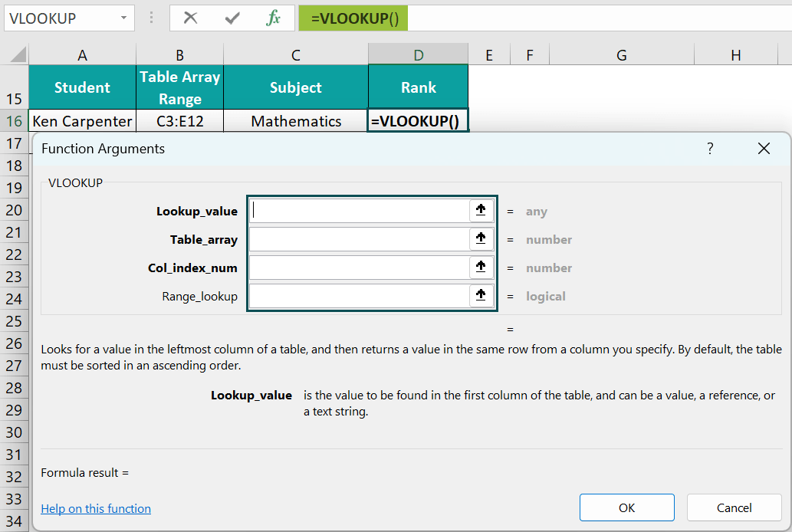
Task: Open dialog help via the question mark icon
Action: [710, 148]
